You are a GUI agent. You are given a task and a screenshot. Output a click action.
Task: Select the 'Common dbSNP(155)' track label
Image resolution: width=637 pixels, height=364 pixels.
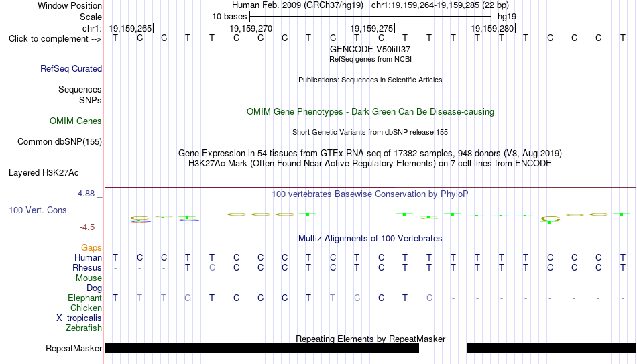pos(60,142)
